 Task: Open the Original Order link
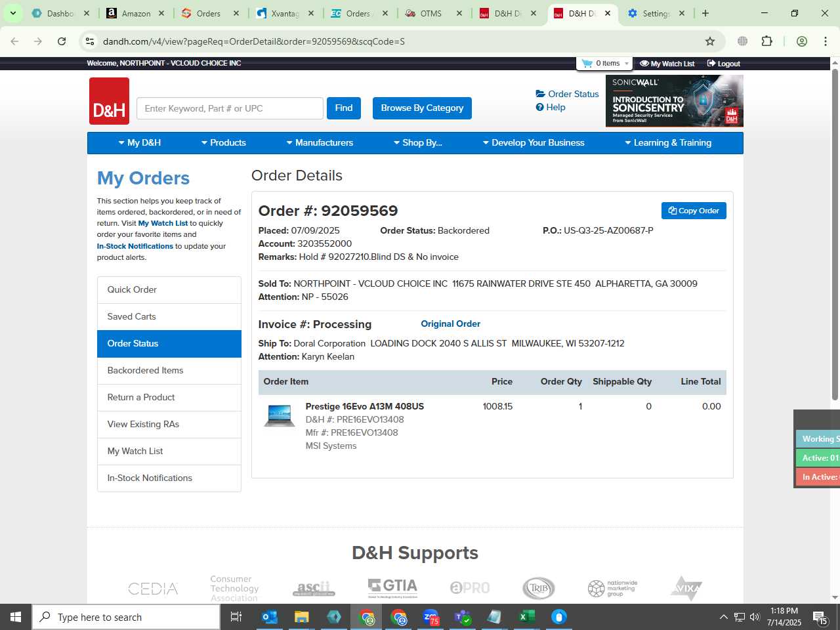[450, 324]
